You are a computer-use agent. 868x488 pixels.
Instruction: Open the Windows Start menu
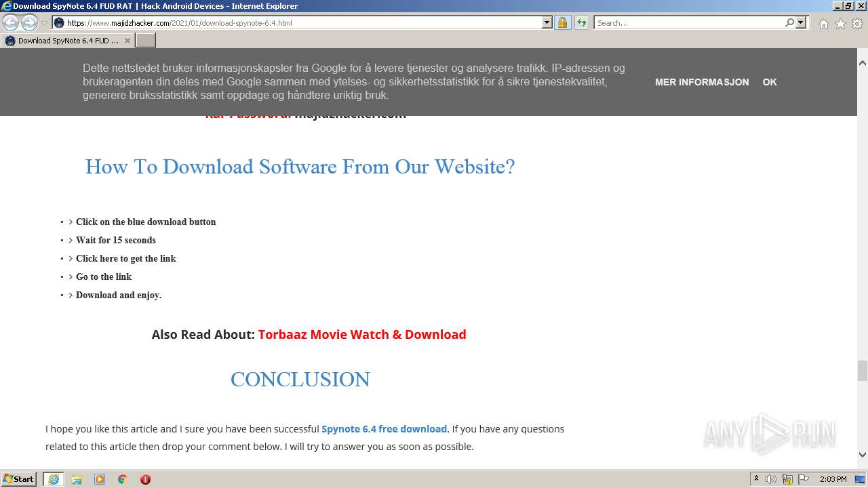coord(19,479)
